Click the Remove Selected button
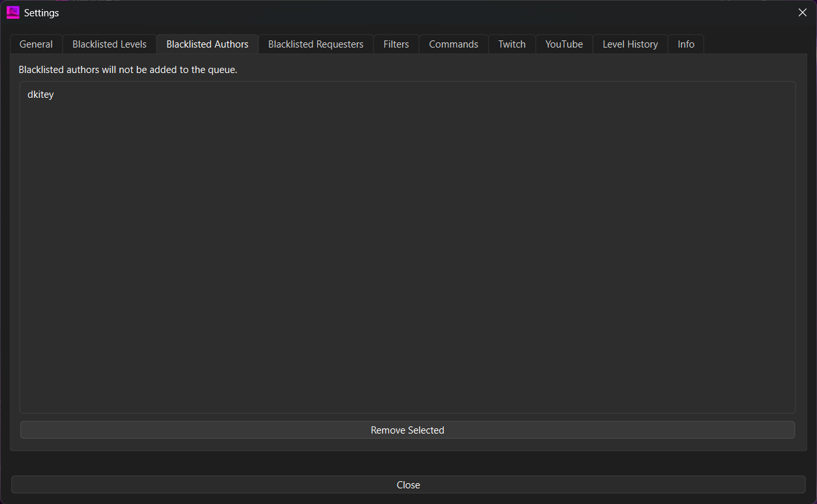Image resolution: width=817 pixels, height=504 pixels. (408, 430)
